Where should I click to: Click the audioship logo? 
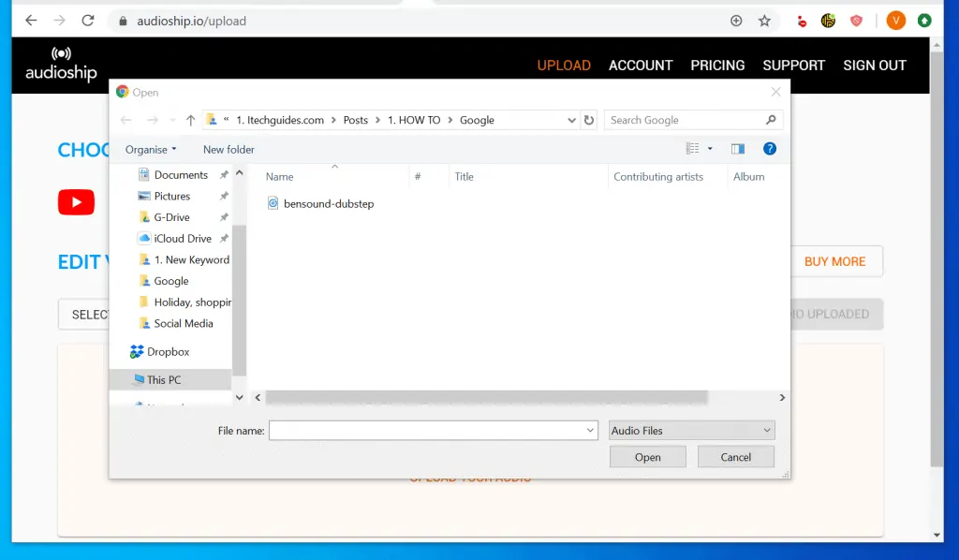(61, 65)
